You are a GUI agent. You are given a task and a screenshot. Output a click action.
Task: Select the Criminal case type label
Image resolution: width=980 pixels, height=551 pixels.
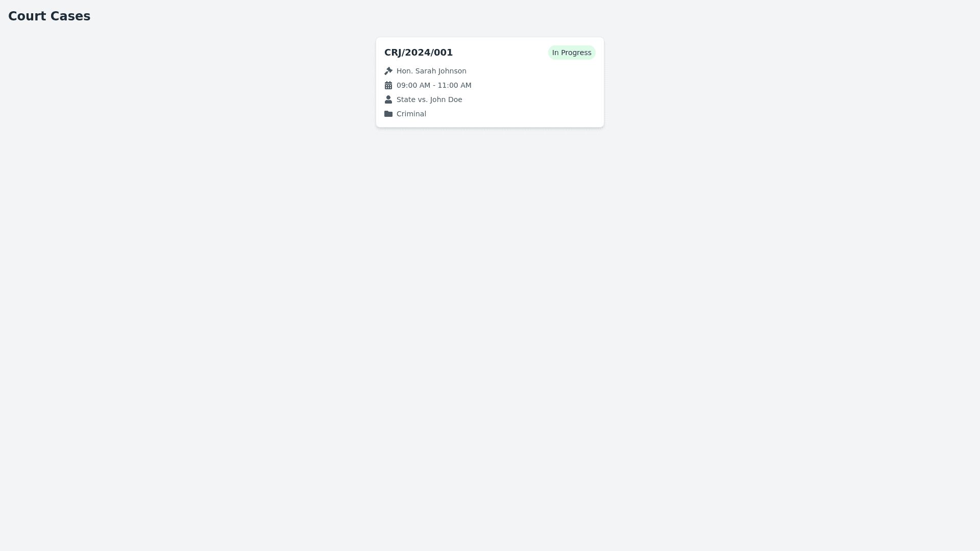(x=411, y=114)
